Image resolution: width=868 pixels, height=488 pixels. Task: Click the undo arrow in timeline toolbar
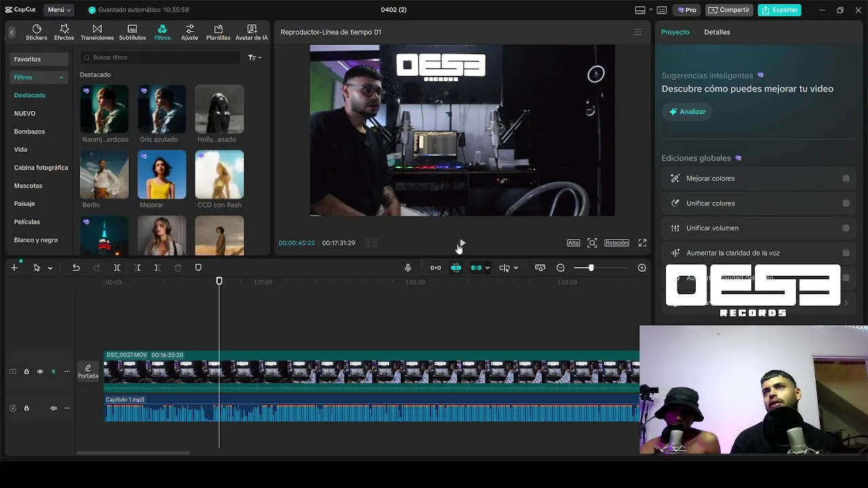coord(76,268)
